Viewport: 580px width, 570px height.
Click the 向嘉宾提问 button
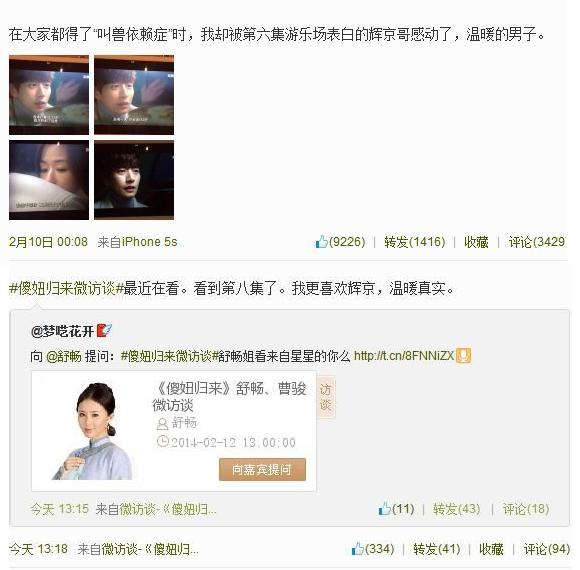262,470
